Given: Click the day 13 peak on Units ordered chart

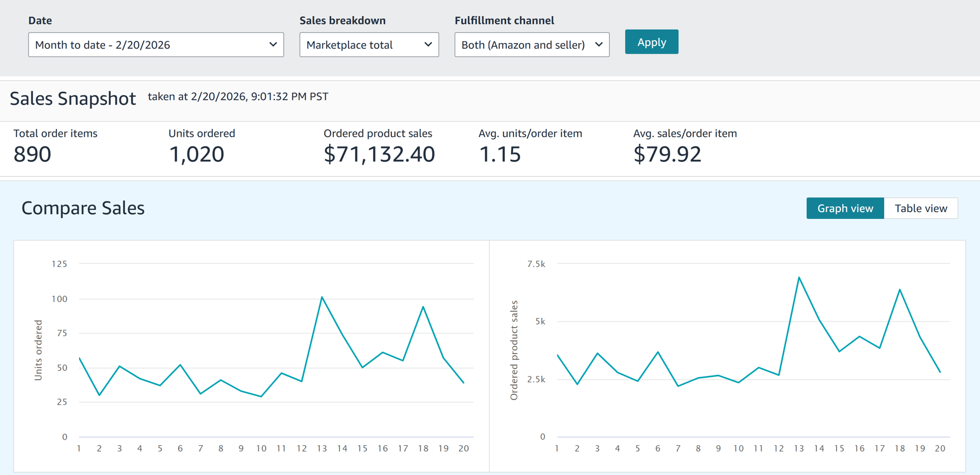Looking at the screenshot, I should [322, 297].
